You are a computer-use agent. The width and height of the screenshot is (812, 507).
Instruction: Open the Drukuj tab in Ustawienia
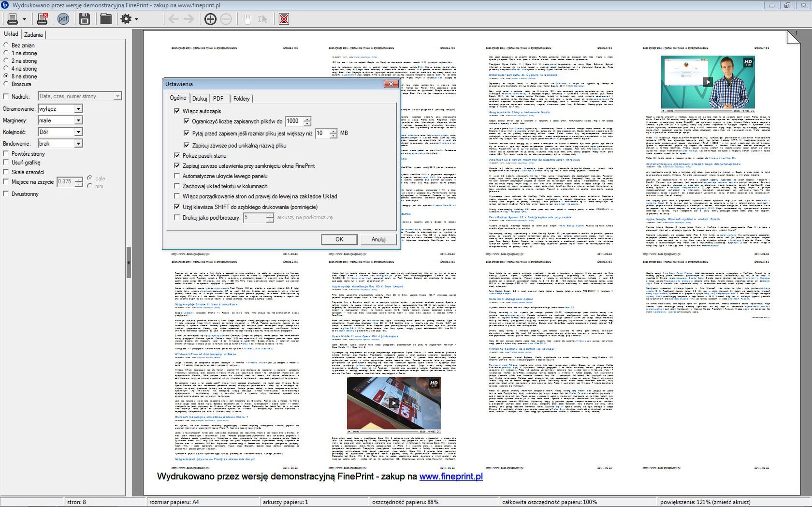tap(200, 99)
